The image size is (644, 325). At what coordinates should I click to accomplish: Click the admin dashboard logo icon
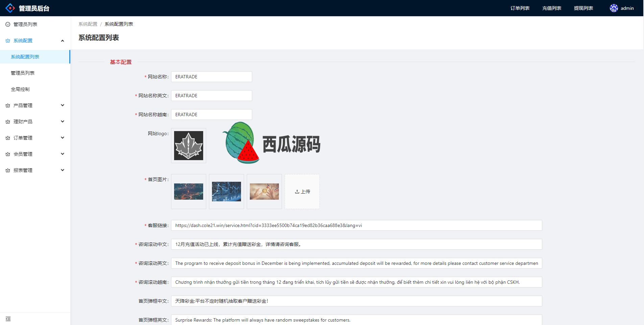tap(10, 8)
